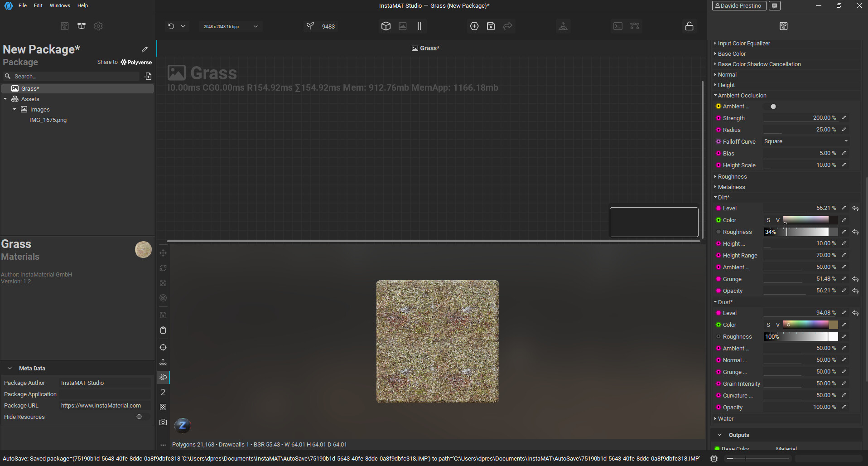Viewport: 868px width, 466px height.
Task: Click the clipboard icon in viewport sidebar
Action: click(163, 330)
